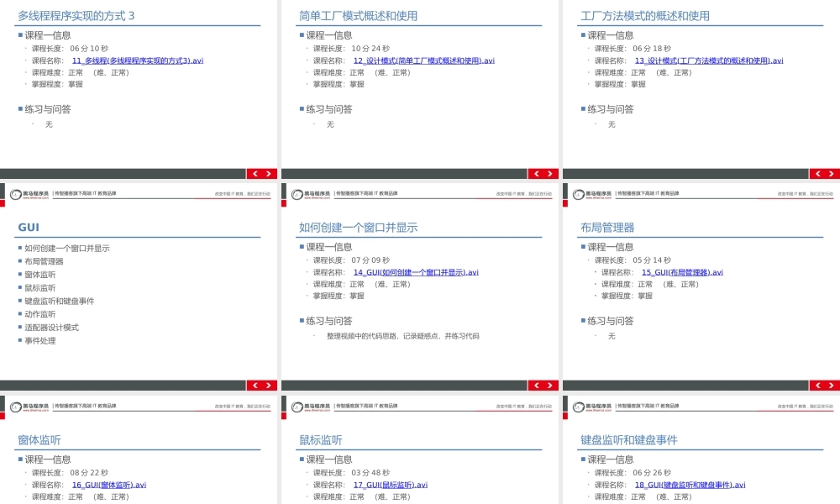Open the 16_GUI(窗体监听).avi link
Screen dimensions: 840x504
point(109,485)
